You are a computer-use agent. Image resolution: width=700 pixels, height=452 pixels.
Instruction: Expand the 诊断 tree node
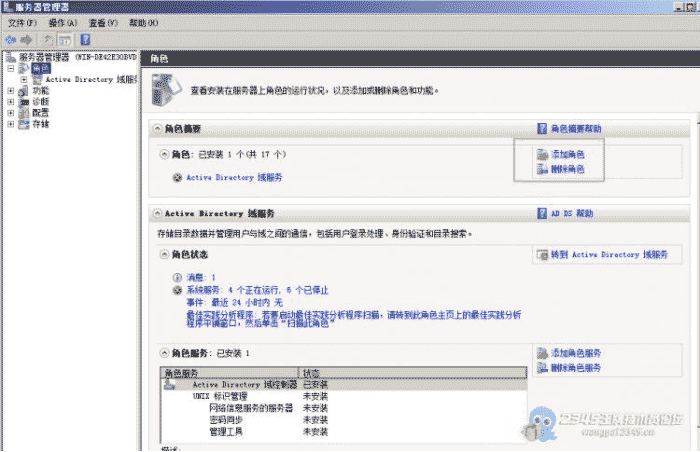pyautogui.click(x=10, y=102)
